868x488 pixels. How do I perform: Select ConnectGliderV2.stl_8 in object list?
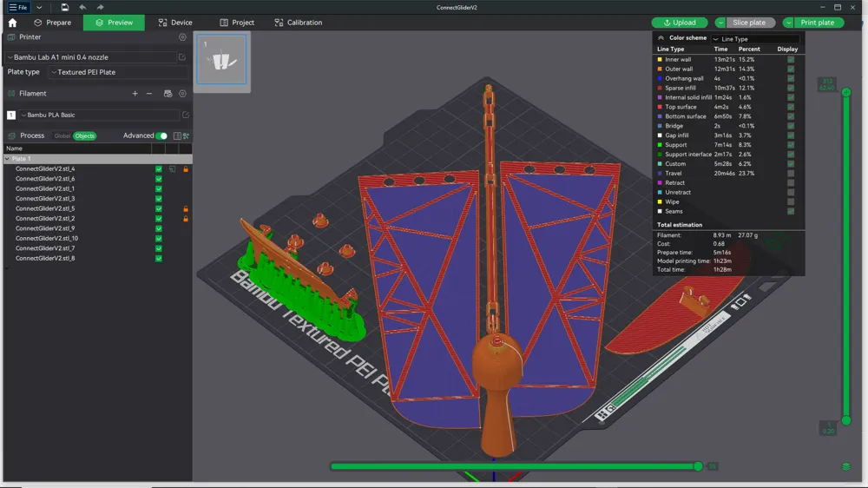(x=45, y=259)
